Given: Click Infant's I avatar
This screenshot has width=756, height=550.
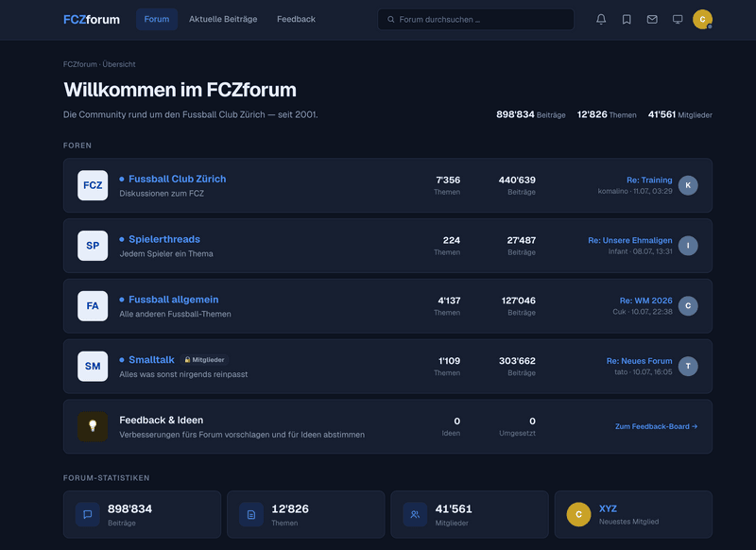Looking at the screenshot, I should [688, 246].
